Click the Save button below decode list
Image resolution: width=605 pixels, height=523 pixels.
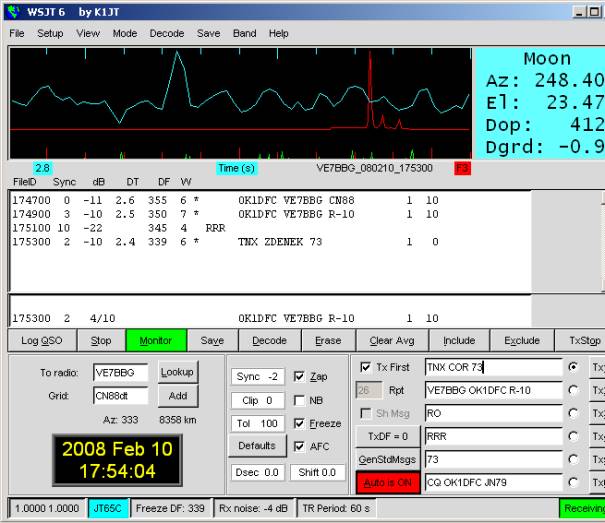212,340
